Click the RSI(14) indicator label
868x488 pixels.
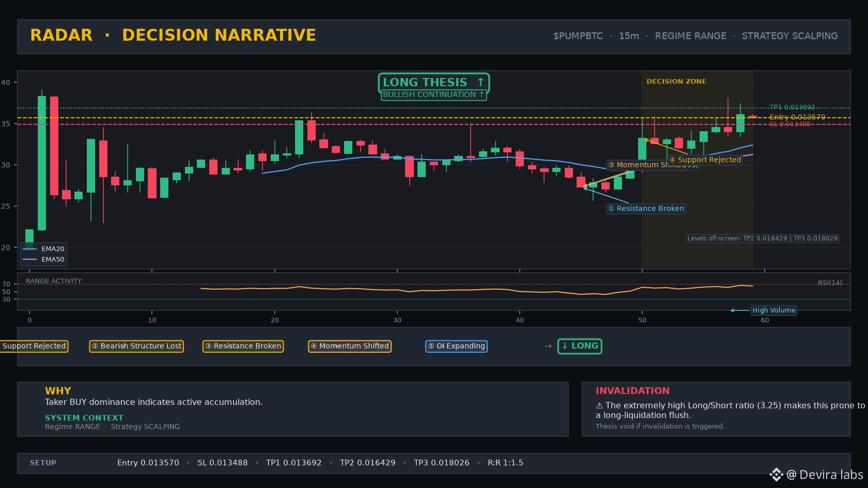point(830,282)
